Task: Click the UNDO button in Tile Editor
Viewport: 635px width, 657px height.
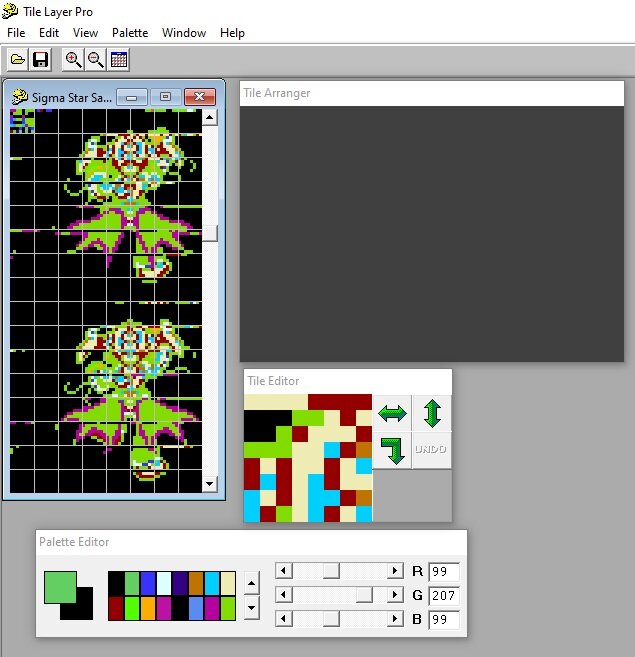Action: (x=431, y=450)
